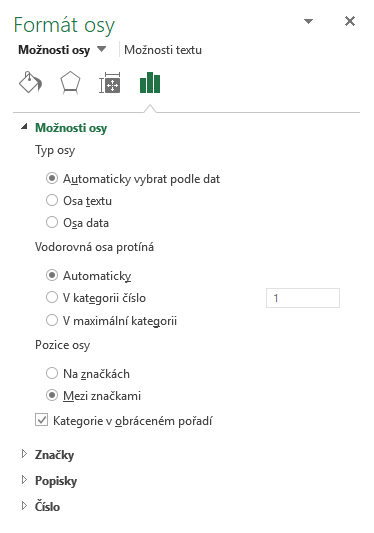
Task: Open the task pane options arrow
Action: tap(308, 21)
